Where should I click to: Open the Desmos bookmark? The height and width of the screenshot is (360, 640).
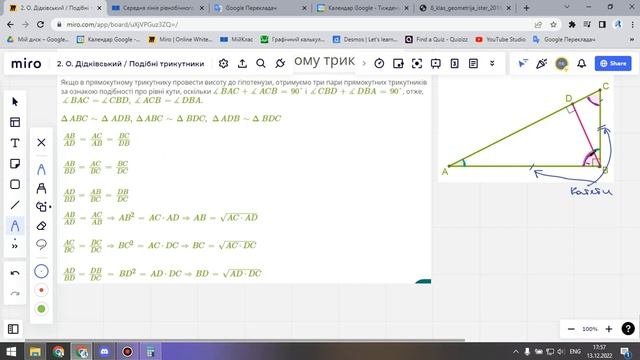coord(365,40)
